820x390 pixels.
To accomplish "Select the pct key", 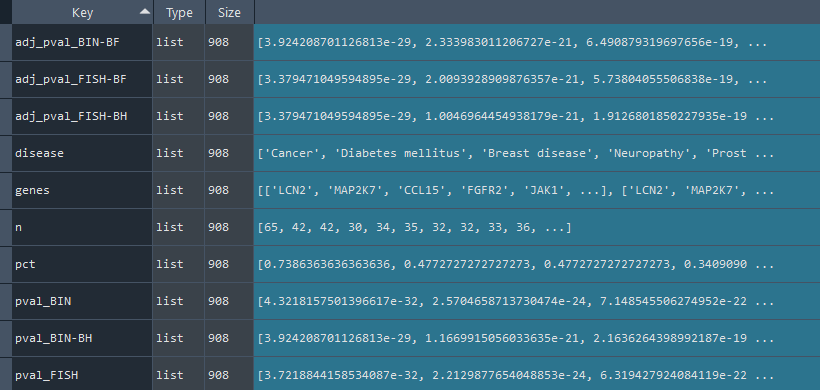I will (x=82, y=265).
